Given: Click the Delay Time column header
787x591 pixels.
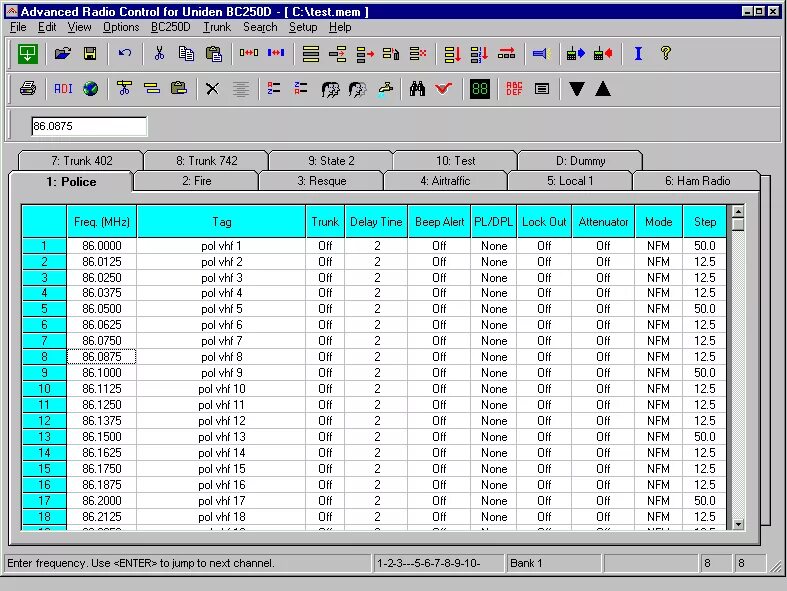Looking at the screenshot, I should [376, 221].
